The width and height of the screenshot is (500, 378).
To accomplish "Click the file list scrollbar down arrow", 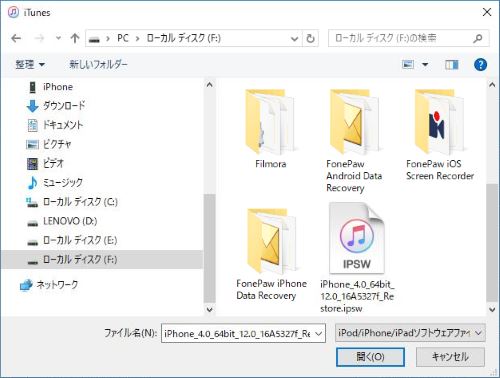I will [x=492, y=309].
